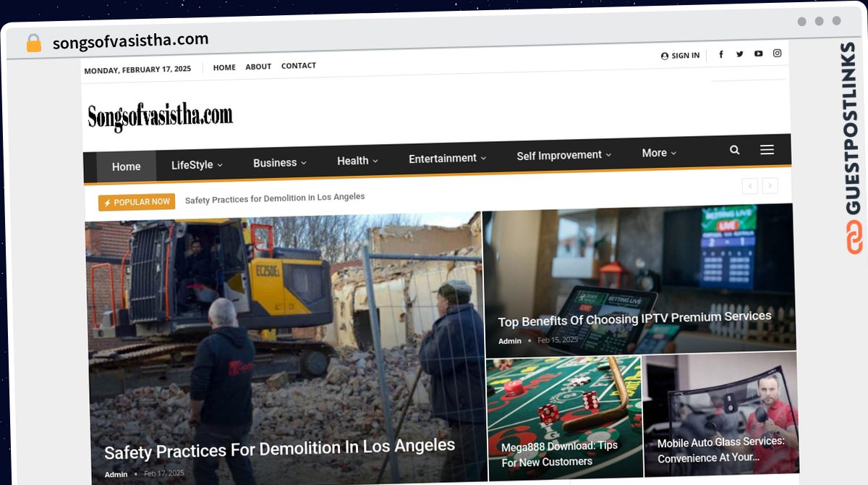
Task: Open the Facebook social icon
Action: click(x=721, y=54)
